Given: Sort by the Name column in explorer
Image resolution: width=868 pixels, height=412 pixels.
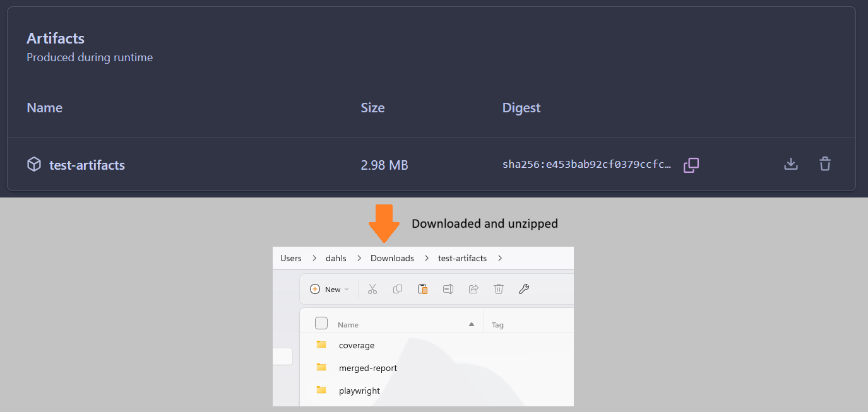Looking at the screenshot, I should click(348, 325).
